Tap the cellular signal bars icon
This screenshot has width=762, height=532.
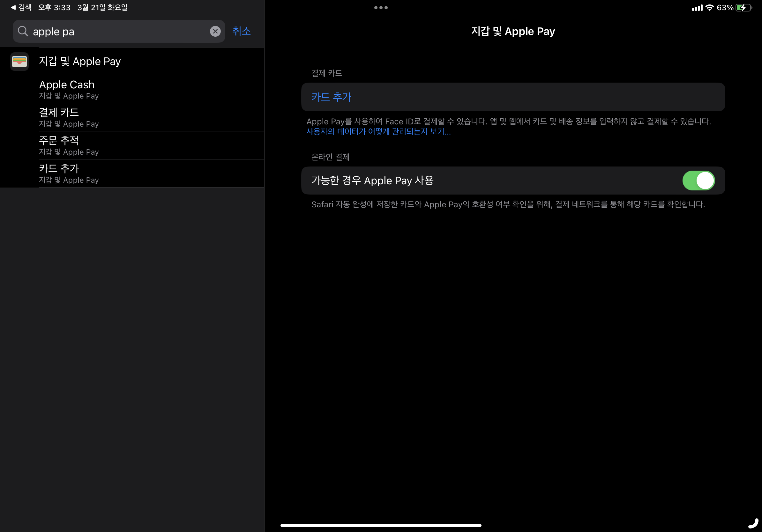pos(697,8)
